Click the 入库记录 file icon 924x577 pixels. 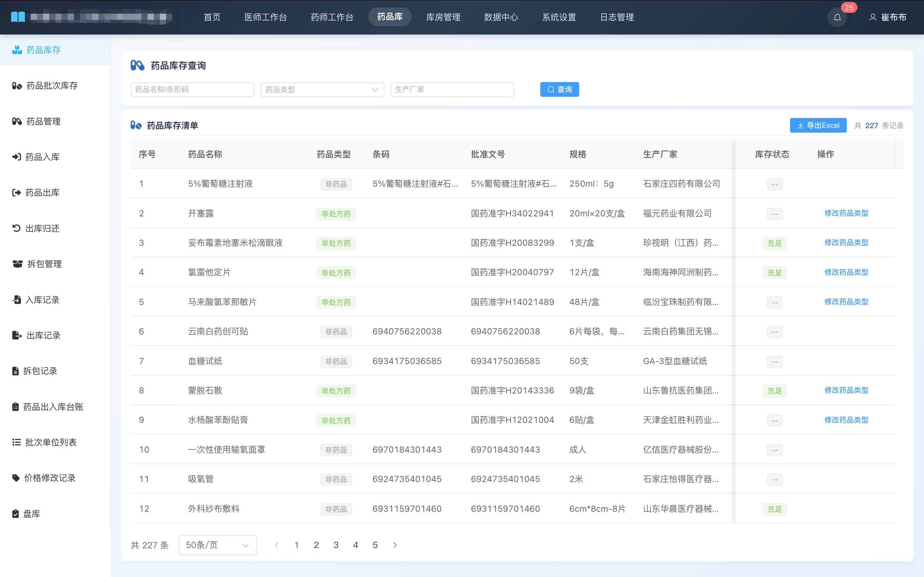16,299
